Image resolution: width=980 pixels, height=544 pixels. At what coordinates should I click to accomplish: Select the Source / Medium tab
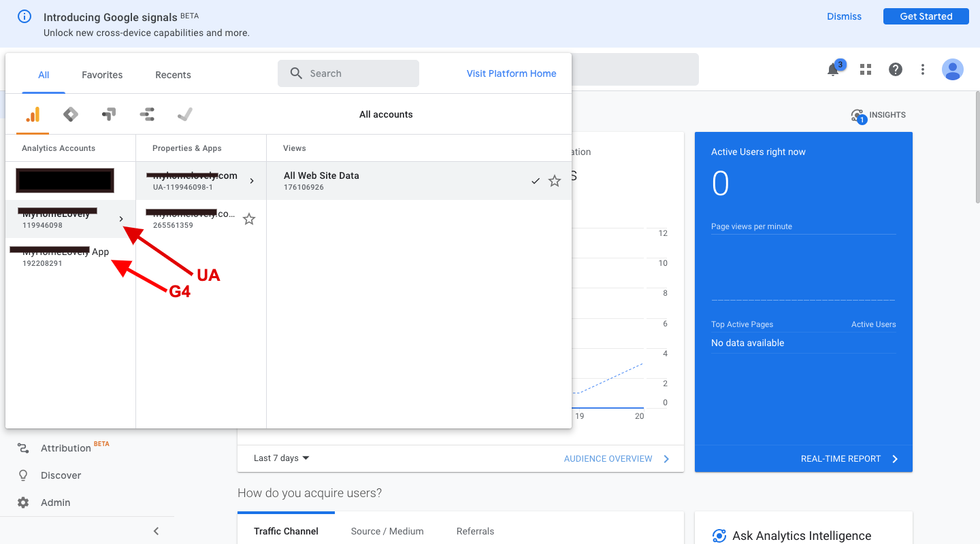(387, 531)
